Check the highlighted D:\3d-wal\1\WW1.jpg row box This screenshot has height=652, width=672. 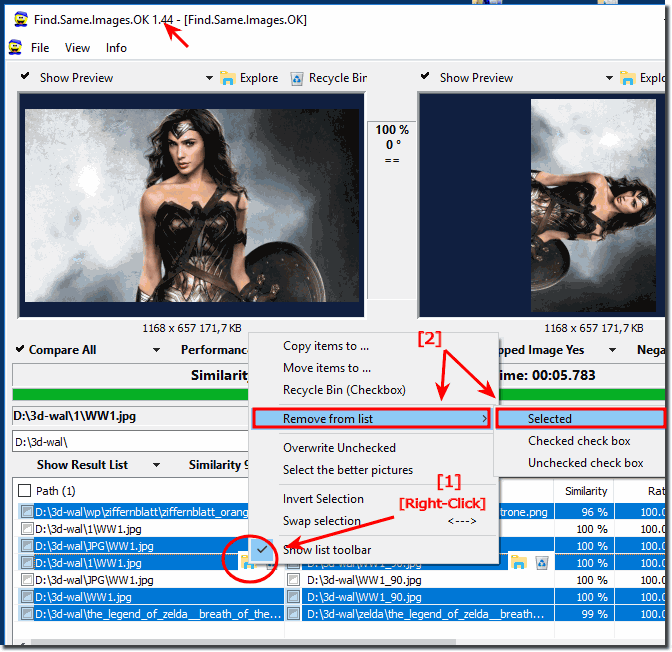pyautogui.click(x=27, y=562)
